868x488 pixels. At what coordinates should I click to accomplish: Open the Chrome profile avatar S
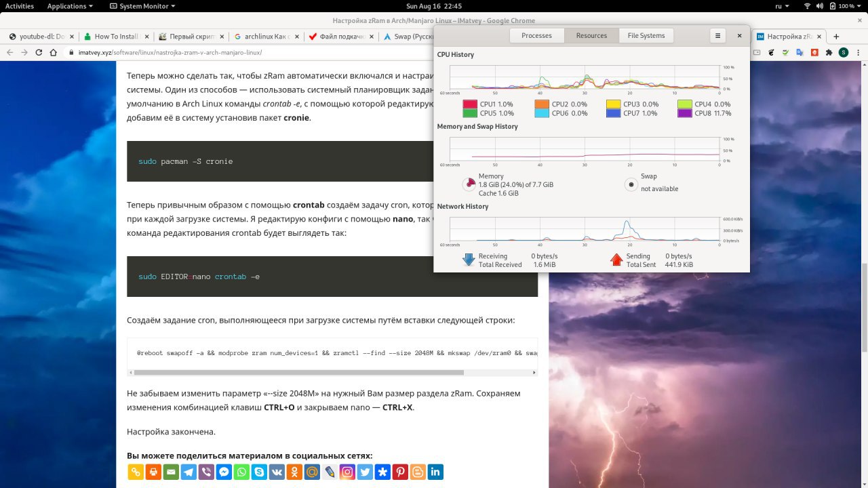tap(843, 52)
